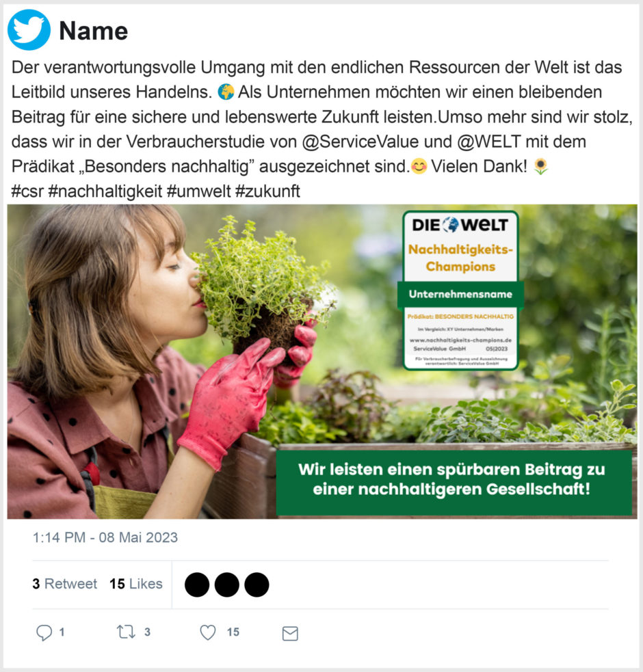
Task: Click the second black liker avatar circle
Action: point(226,584)
